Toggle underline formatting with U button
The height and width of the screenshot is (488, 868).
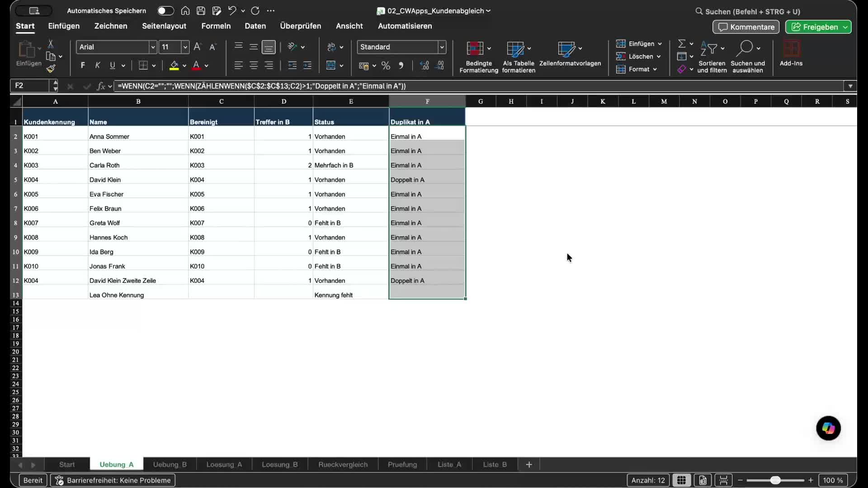coord(113,66)
